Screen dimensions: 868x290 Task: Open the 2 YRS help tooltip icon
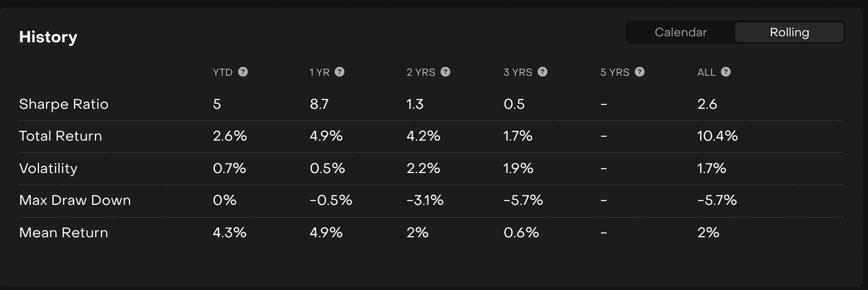pos(446,72)
